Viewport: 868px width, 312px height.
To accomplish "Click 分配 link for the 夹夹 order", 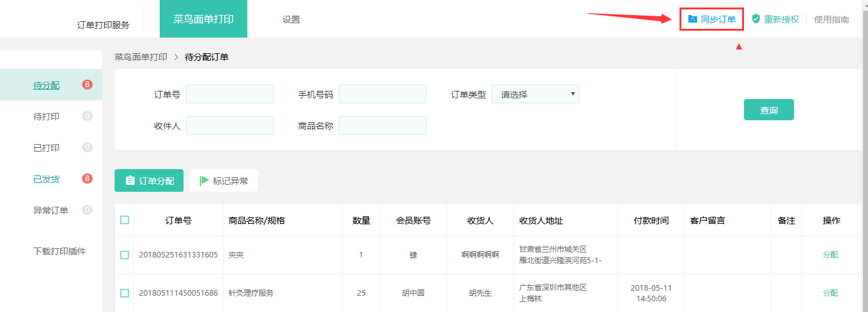I will tap(830, 255).
